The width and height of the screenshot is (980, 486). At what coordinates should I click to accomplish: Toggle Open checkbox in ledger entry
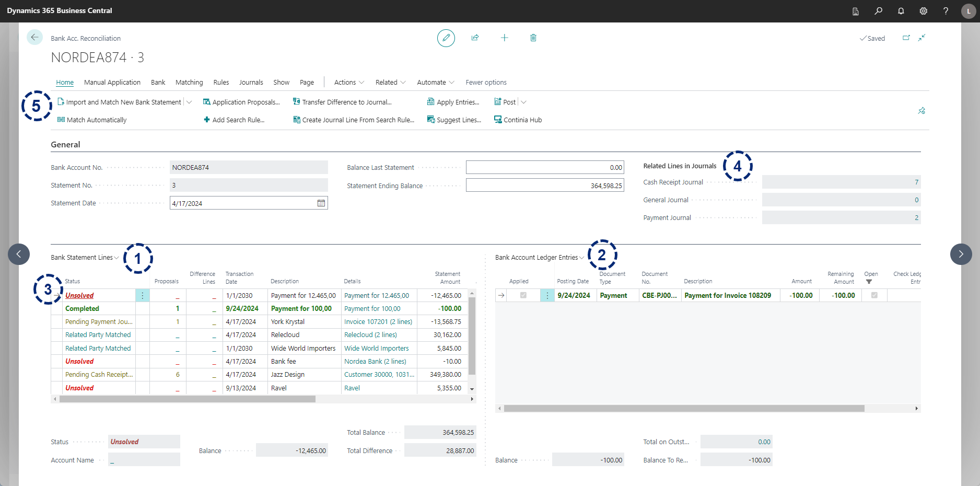tap(874, 295)
